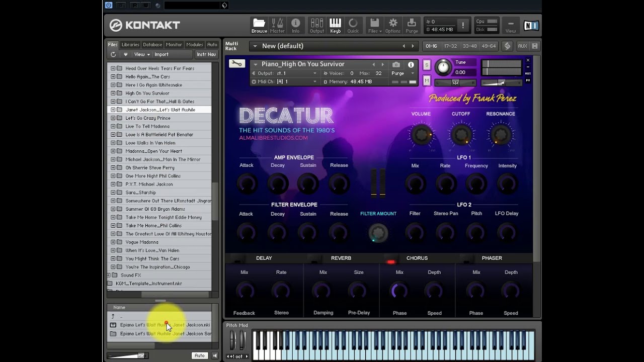Toggle the on-screen Keyb icon
644x362 pixels.
click(335, 25)
